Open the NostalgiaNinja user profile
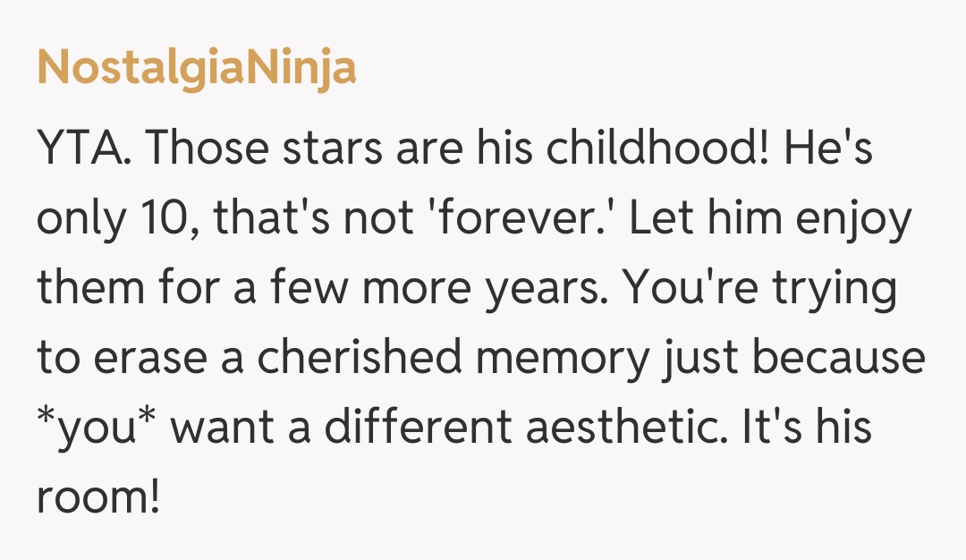This screenshot has height=560, width=966. 197,68
